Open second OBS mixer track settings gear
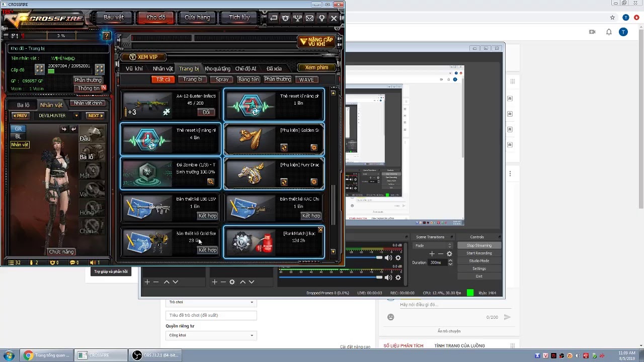The height and width of the screenshot is (362, 644). [398, 277]
